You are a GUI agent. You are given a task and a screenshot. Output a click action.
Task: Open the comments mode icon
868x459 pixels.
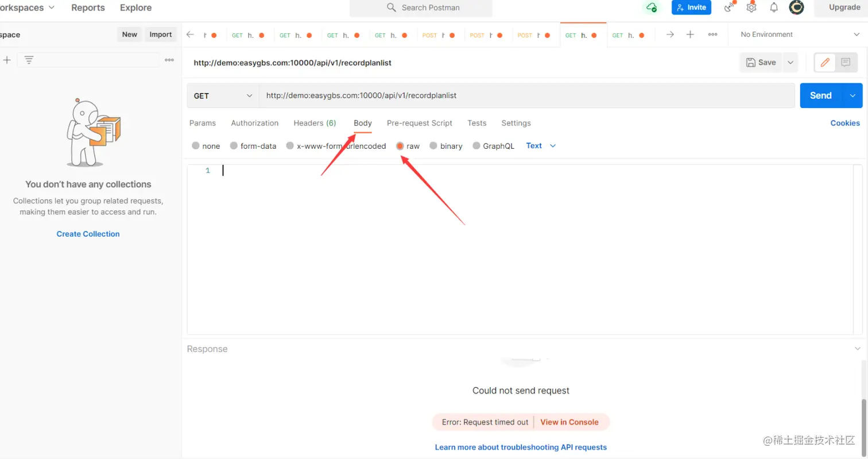(x=846, y=63)
